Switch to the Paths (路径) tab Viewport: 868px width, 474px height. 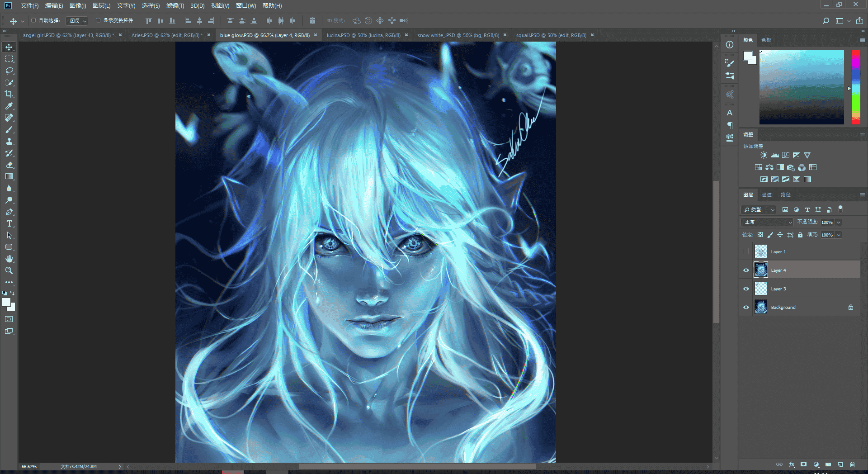coord(786,194)
